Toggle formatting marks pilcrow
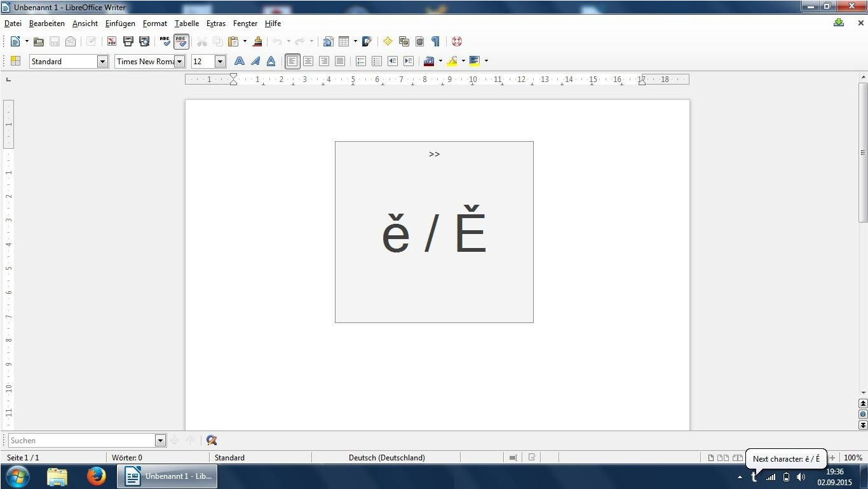The image size is (868, 489). pyautogui.click(x=435, y=41)
